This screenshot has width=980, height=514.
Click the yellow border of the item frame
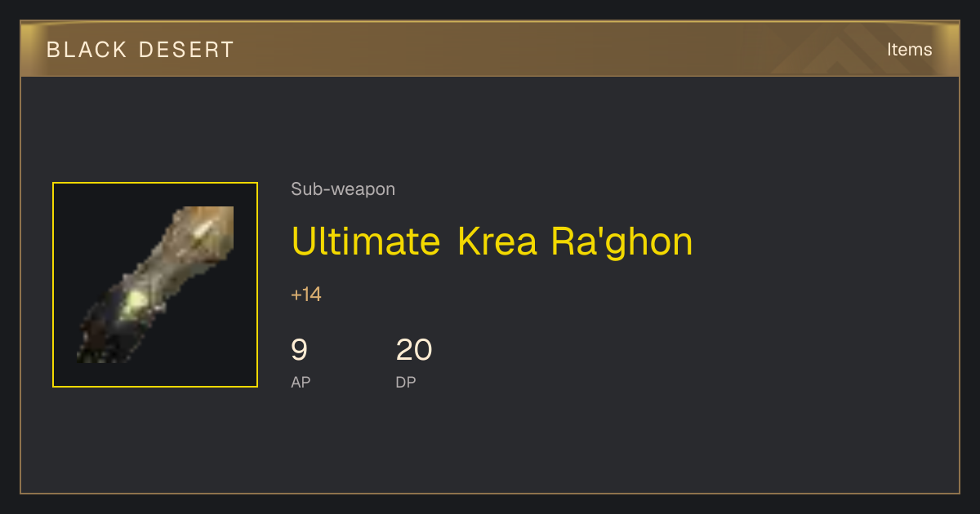[155, 183]
